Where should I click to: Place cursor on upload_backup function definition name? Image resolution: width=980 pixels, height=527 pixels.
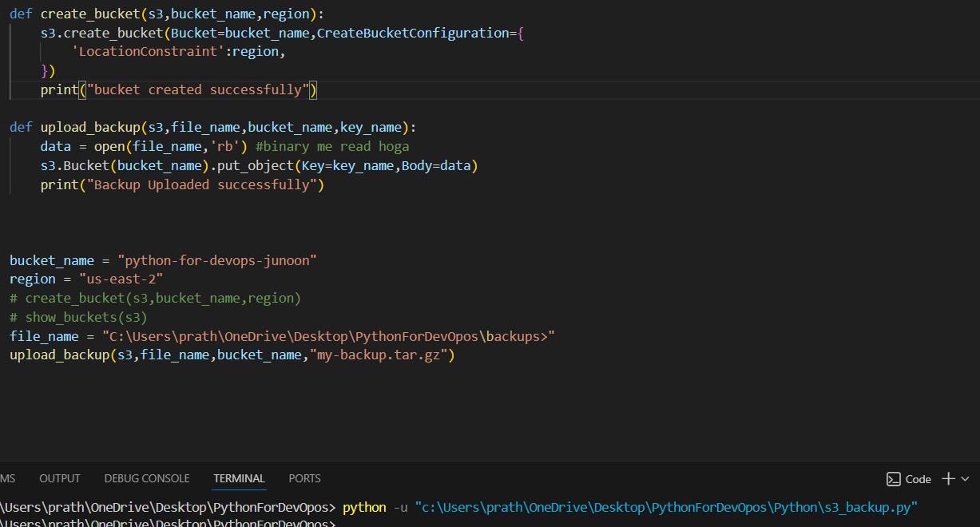[90, 128]
